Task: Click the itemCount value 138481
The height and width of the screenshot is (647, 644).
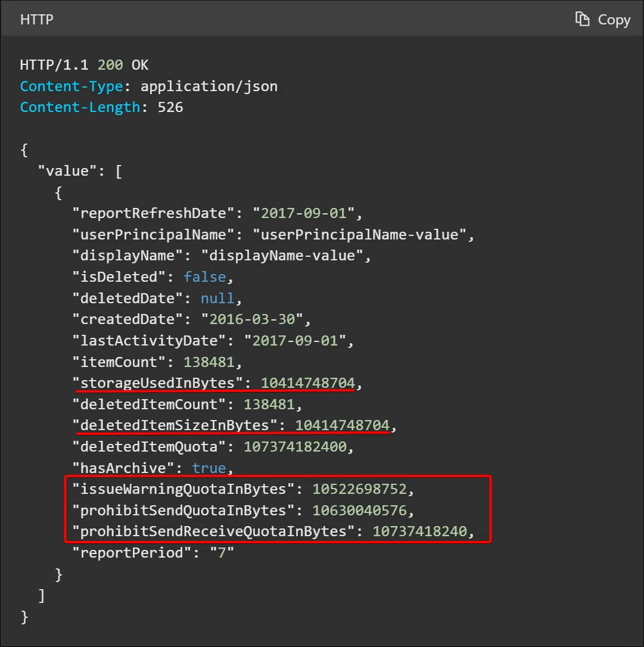Action: pos(209,362)
